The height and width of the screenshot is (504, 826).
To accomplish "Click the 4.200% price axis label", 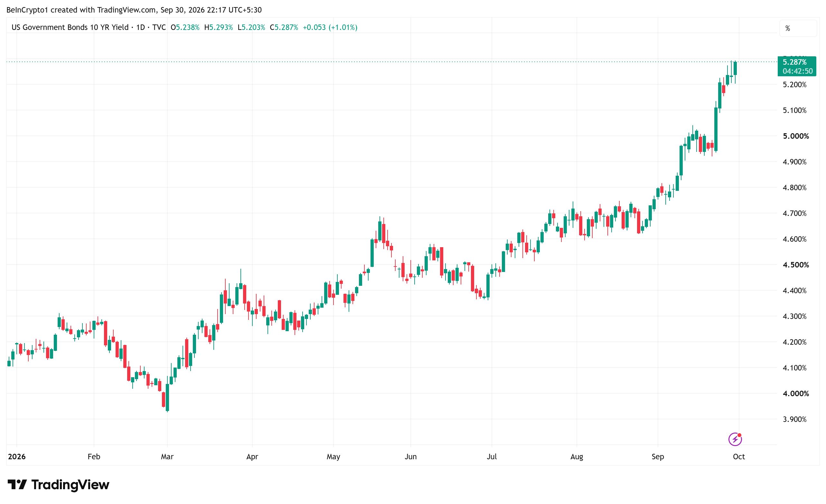I will 794,342.
